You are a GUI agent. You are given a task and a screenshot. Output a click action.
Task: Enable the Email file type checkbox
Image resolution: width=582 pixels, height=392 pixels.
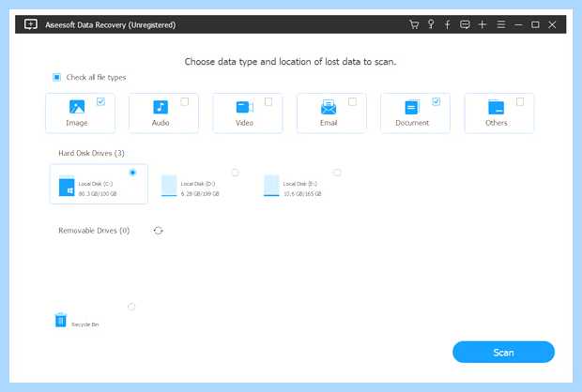click(352, 101)
